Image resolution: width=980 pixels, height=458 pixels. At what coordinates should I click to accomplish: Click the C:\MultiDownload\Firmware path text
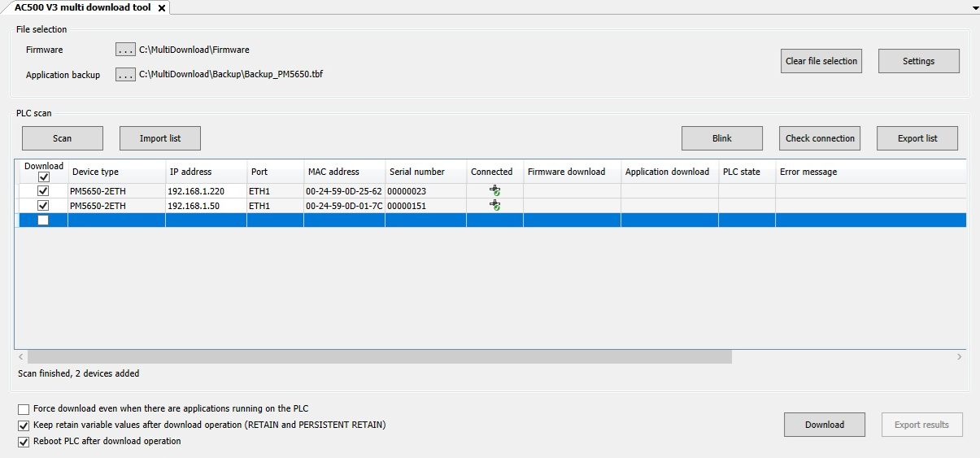pos(194,50)
